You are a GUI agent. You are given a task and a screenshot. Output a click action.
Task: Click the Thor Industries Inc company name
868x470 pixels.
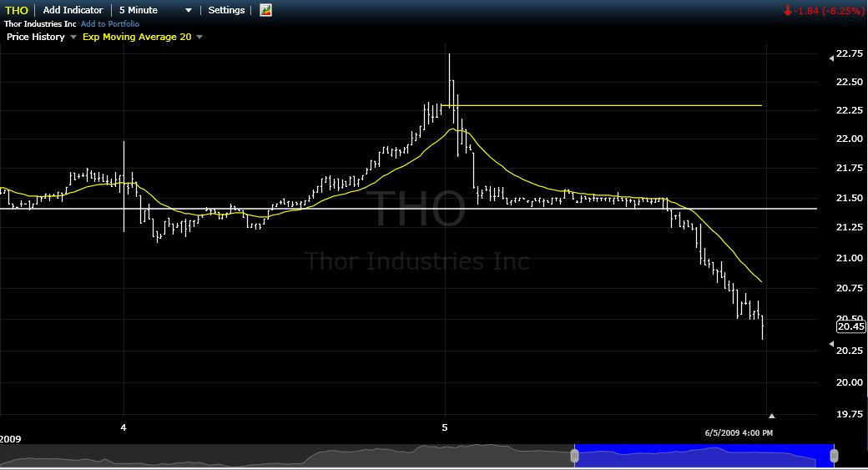coord(40,24)
